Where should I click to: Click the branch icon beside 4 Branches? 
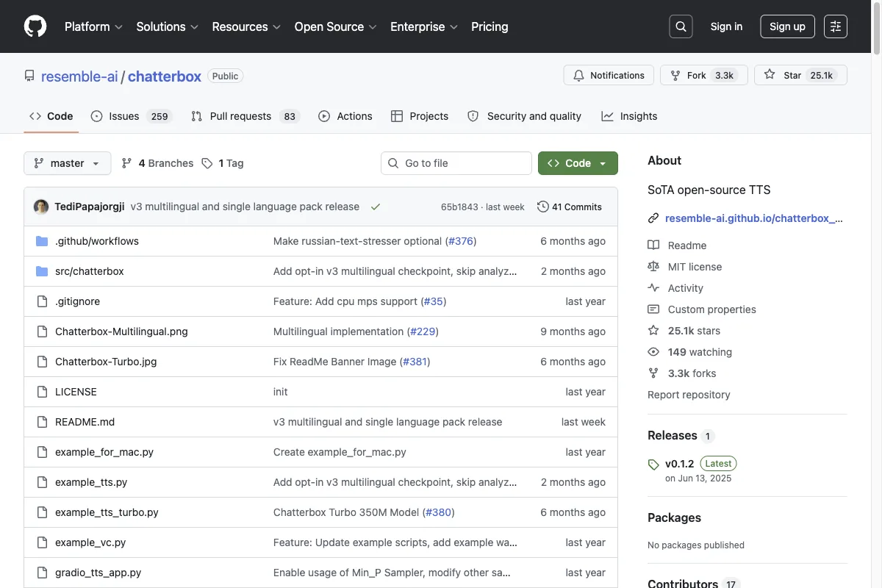(x=127, y=163)
